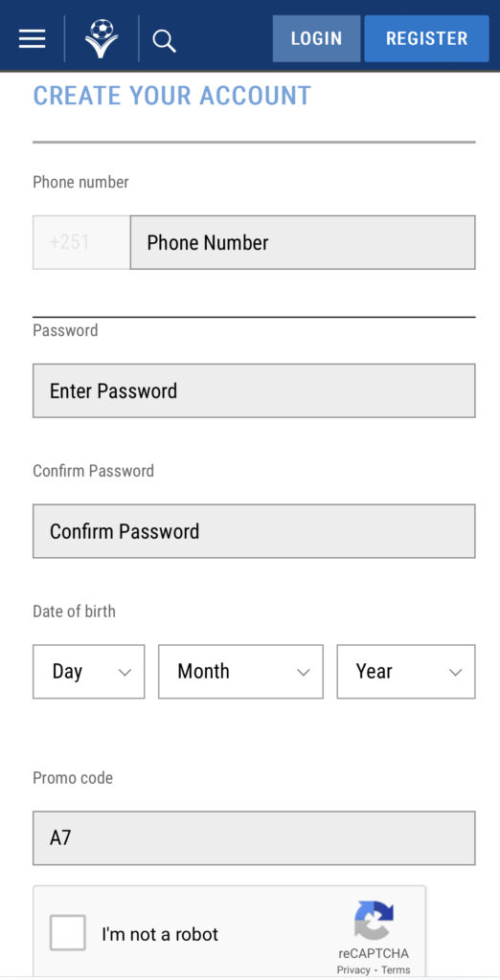Viewport: 500px width, 980px height.
Task: Click the Day dropdown chevron arrow
Action: (125, 673)
